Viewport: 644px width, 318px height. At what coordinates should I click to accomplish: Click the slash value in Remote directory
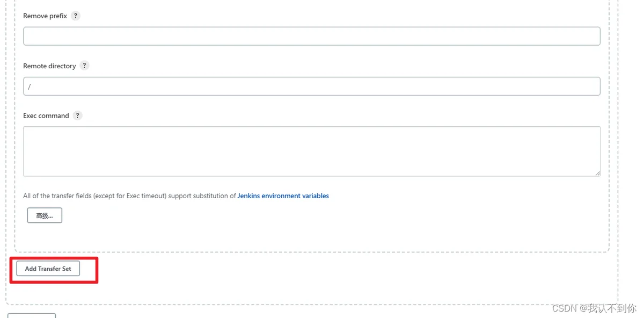(x=30, y=86)
